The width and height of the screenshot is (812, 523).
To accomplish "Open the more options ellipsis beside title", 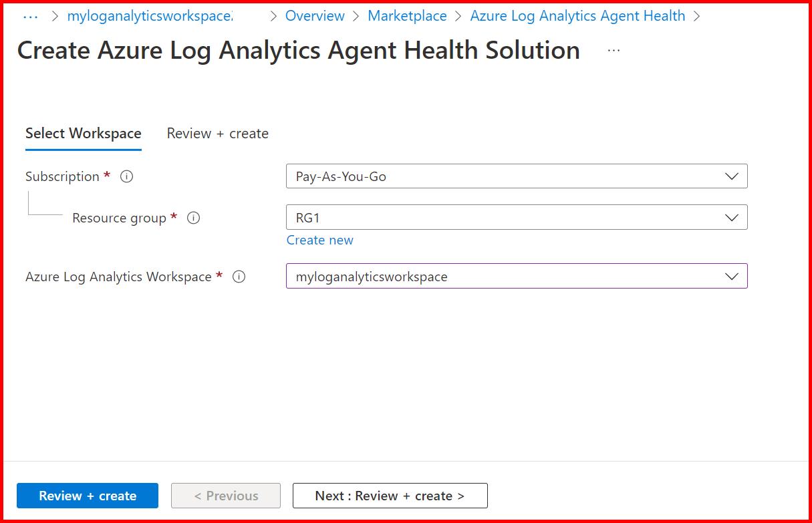I will click(x=614, y=51).
